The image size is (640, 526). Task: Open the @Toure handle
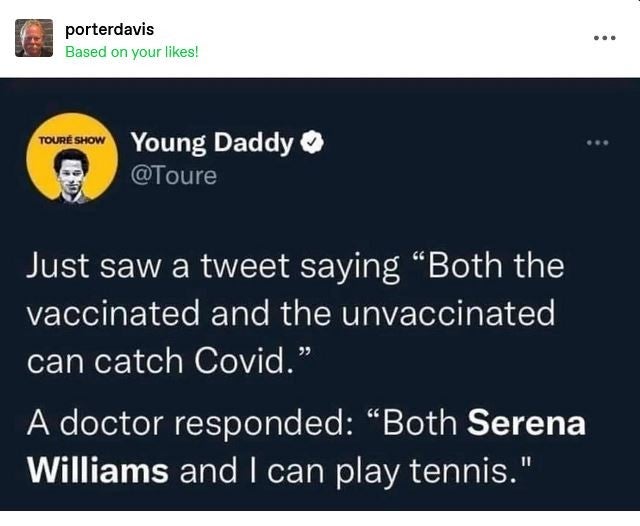coord(173,176)
